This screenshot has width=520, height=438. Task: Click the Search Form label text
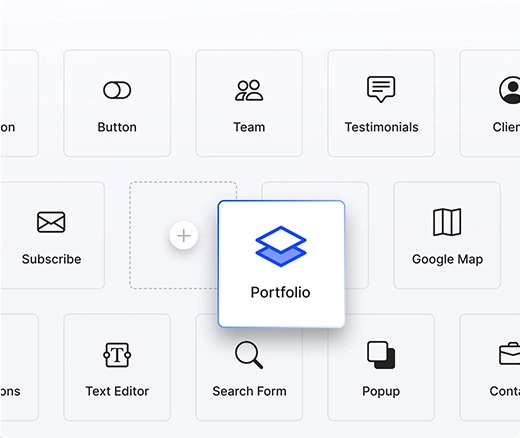pyautogui.click(x=249, y=391)
